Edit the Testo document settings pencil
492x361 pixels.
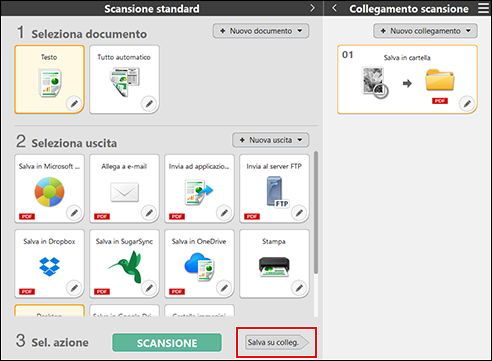[74, 104]
